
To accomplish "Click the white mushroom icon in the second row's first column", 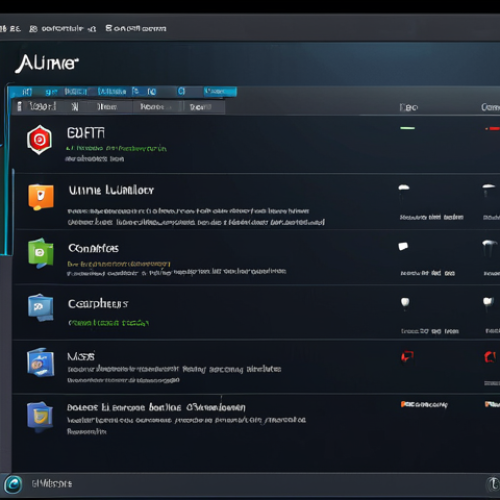I will tap(404, 188).
